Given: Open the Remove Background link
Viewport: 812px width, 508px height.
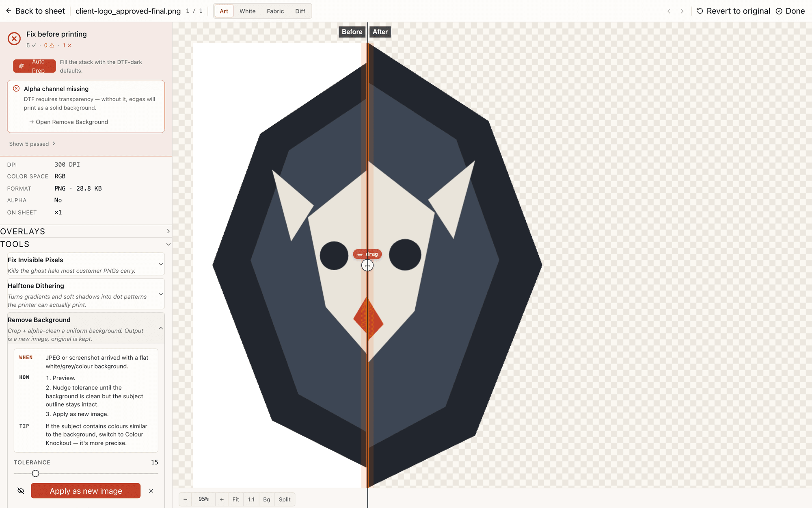Looking at the screenshot, I should pos(69,122).
